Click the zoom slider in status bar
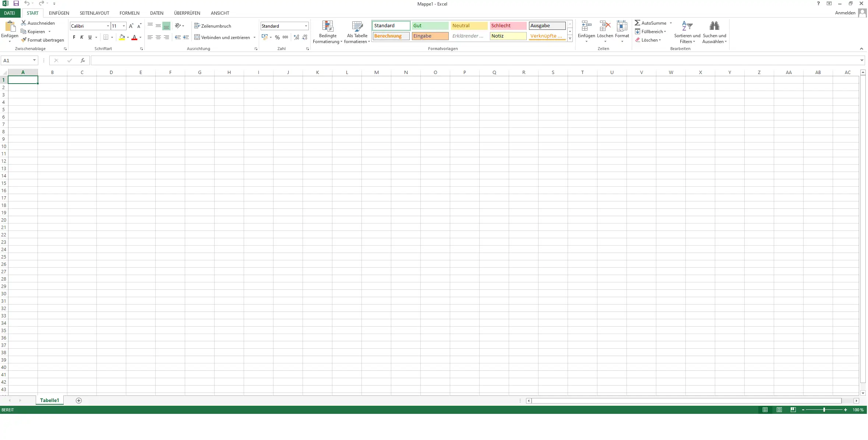 click(x=824, y=410)
